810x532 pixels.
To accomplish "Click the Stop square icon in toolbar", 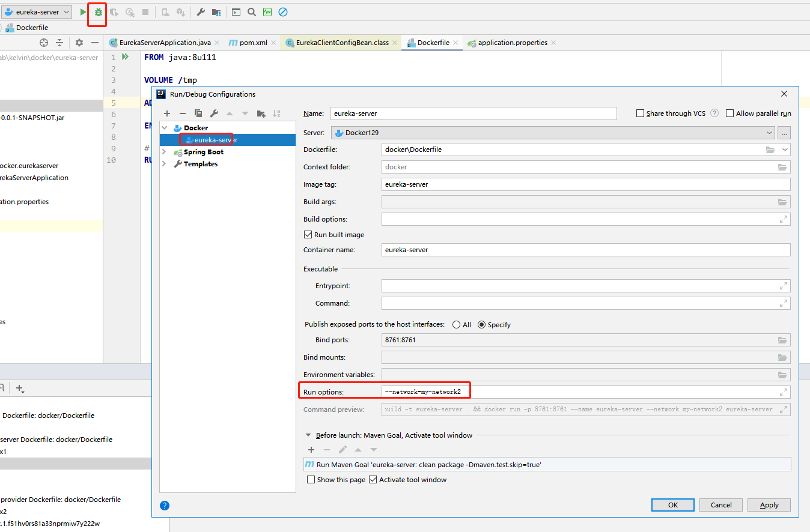I will coord(145,12).
